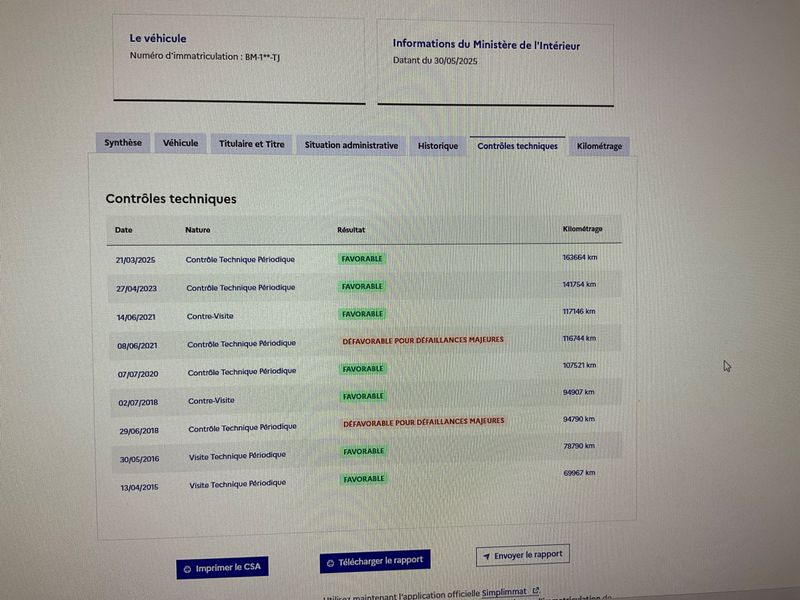Click the send arrow icon in Envoyer le rapport

click(x=486, y=557)
